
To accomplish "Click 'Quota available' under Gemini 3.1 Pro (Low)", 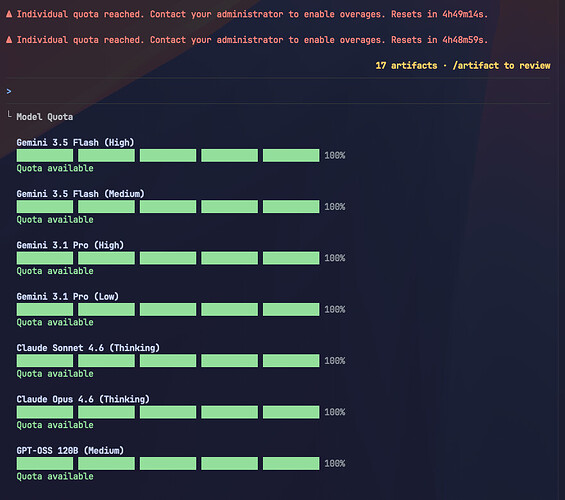I will point(55,322).
